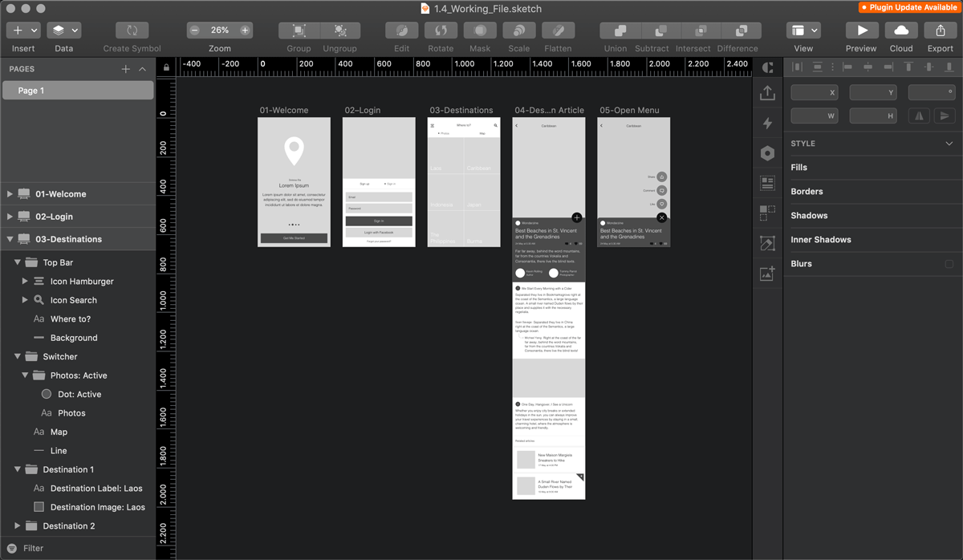Collapse the Top Bar layer group
Image resolution: width=963 pixels, height=560 pixels.
18,262
